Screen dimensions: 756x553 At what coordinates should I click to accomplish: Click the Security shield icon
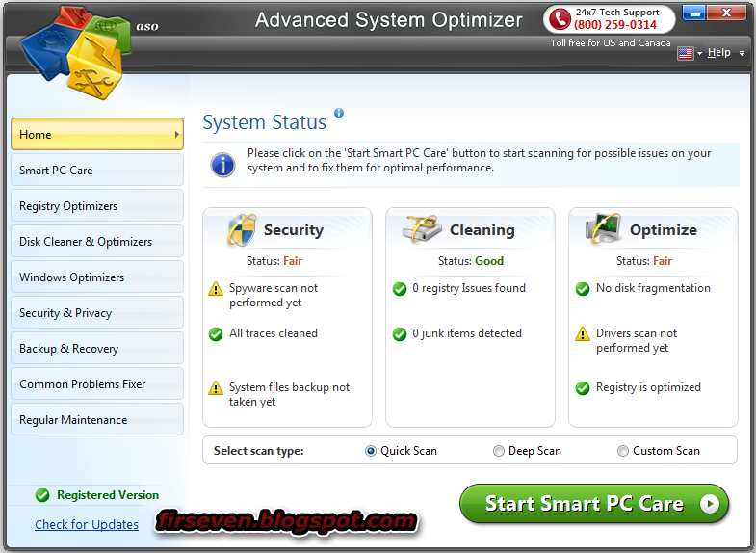click(x=242, y=230)
